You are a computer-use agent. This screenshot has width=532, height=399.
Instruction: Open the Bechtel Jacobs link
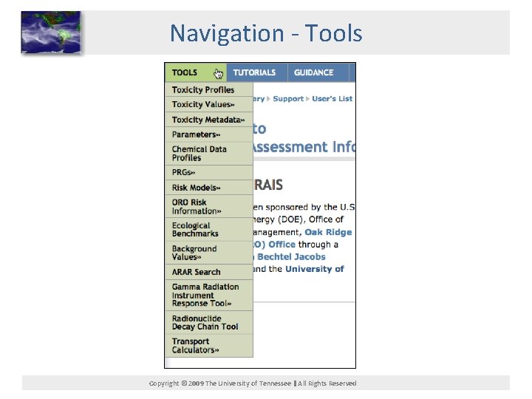pos(291,256)
